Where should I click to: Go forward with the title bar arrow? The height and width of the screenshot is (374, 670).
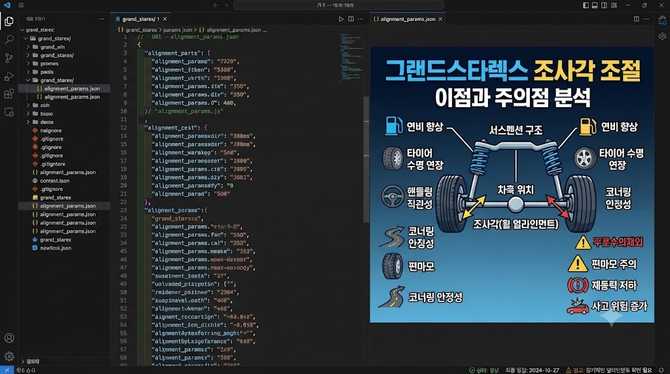point(226,5)
